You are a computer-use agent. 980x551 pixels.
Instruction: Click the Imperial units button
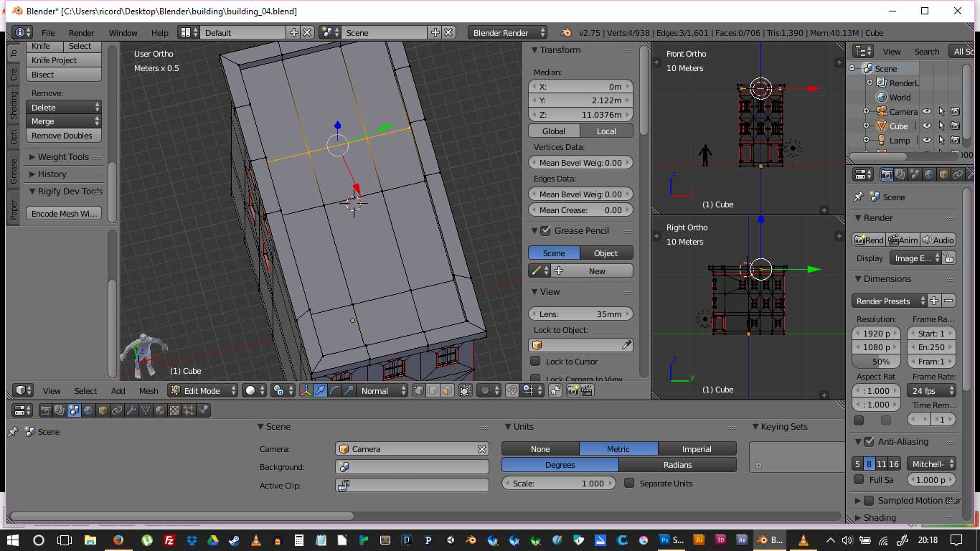click(x=696, y=449)
